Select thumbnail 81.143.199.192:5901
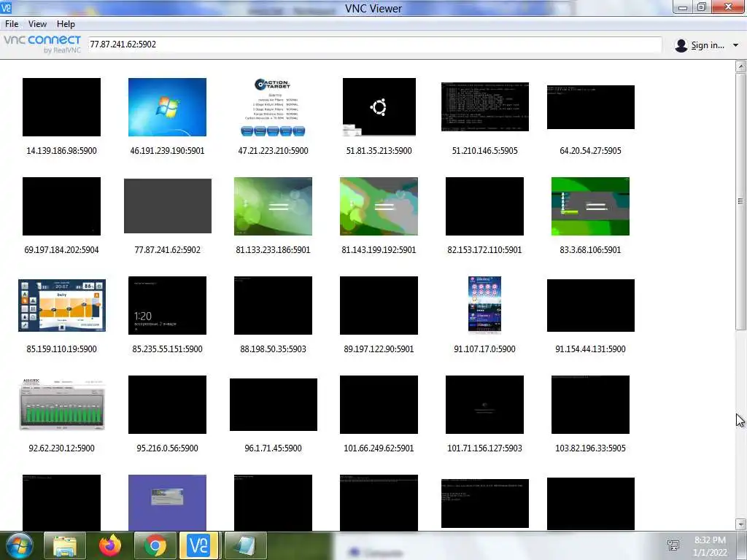Image resolution: width=747 pixels, height=560 pixels. tap(379, 206)
